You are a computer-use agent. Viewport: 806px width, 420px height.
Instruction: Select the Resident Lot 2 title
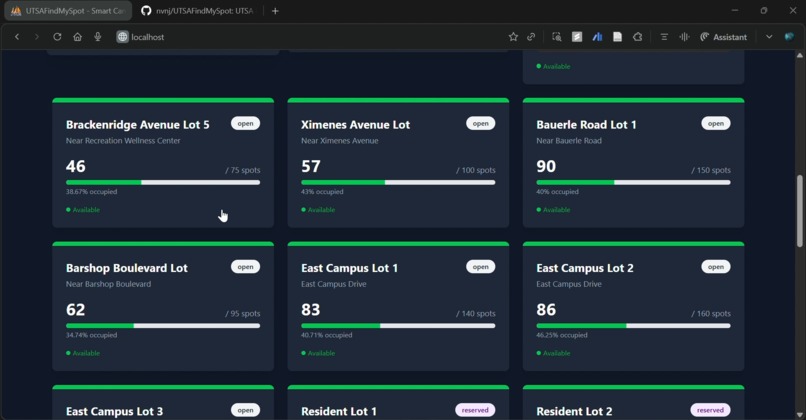[x=574, y=412]
